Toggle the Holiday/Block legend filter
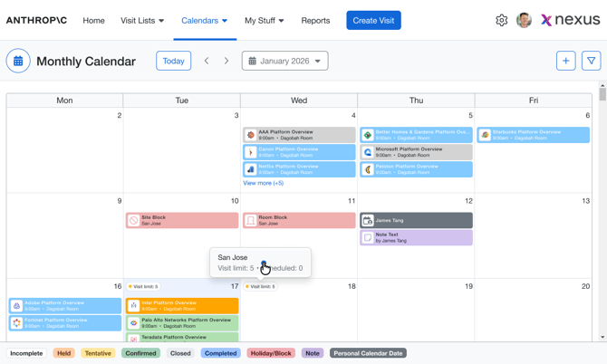 pos(271,353)
